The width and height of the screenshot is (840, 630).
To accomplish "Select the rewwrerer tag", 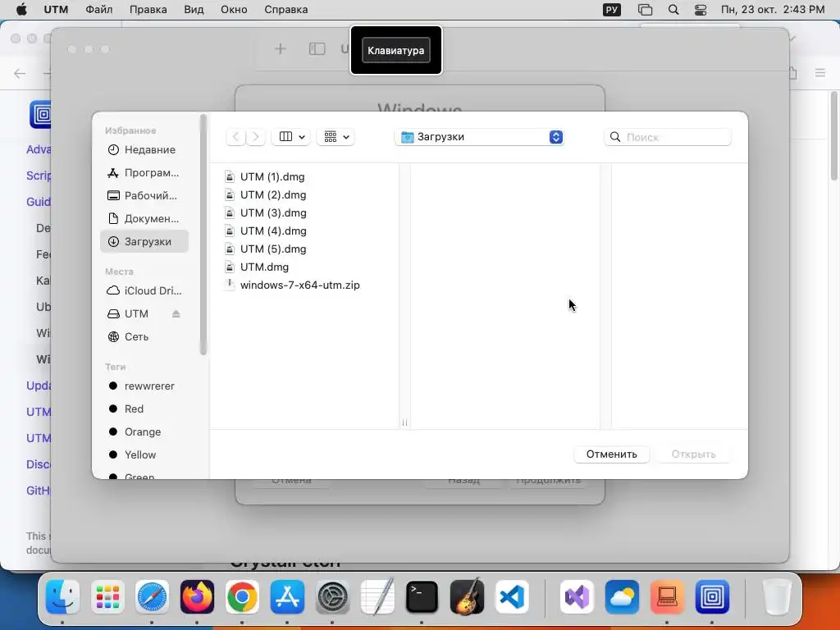I will (144, 386).
